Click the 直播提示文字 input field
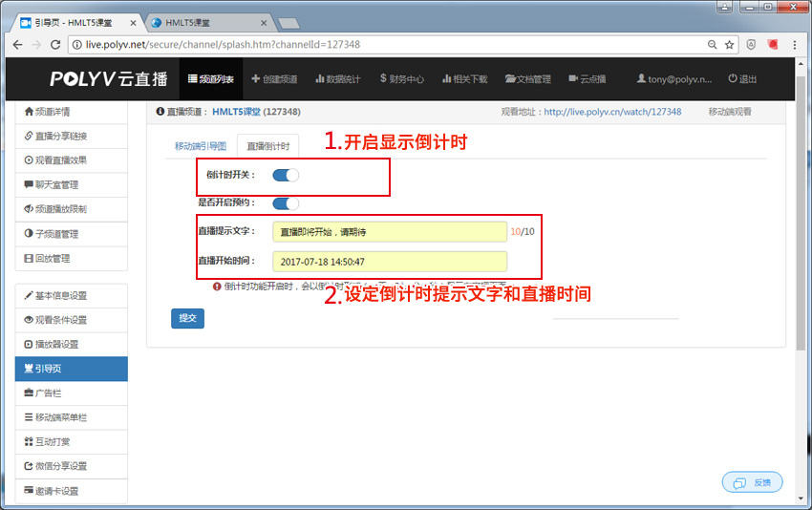812x510 pixels. (389, 232)
